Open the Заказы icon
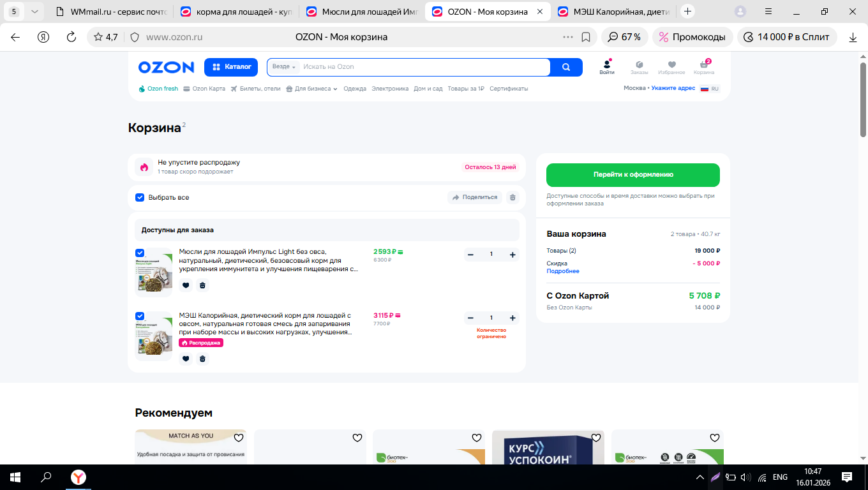Viewport: 868px width, 490px height. (x=639, y=67)
